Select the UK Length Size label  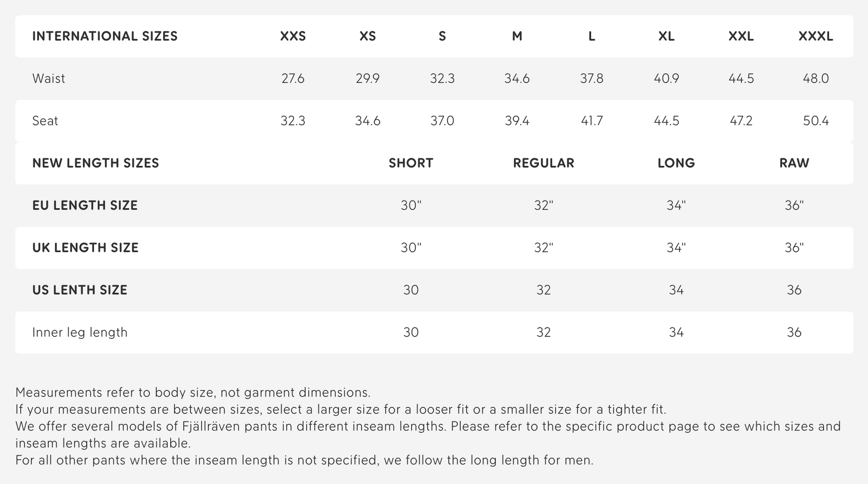[85, 248]
